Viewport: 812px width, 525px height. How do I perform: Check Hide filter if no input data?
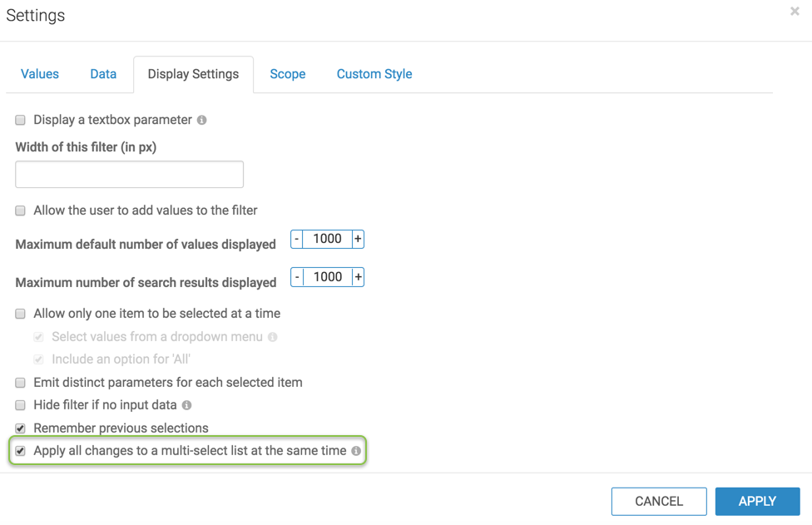(x=21, y=405)
